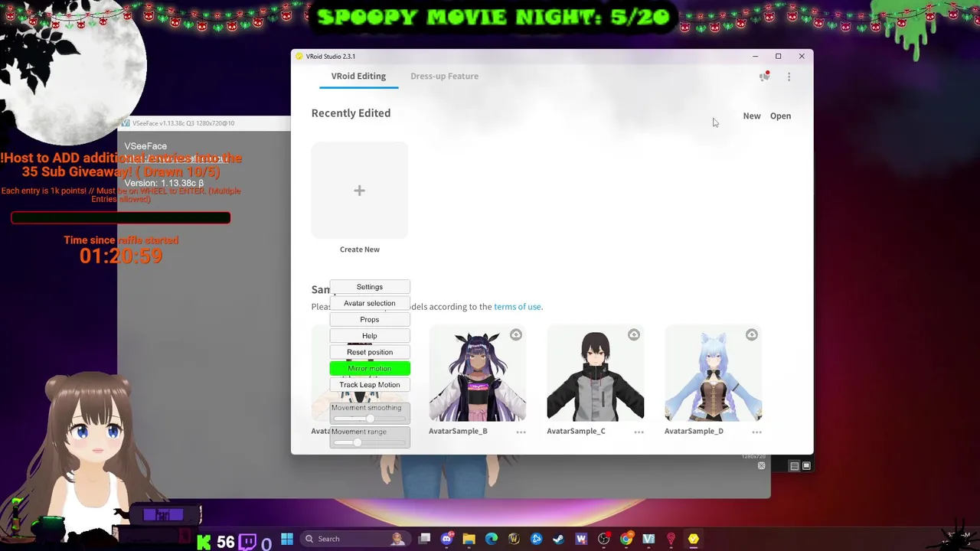Screen dimensions: 980x551
Task: Open Help in the VSeeFace menu
Action: click(370, 336)
